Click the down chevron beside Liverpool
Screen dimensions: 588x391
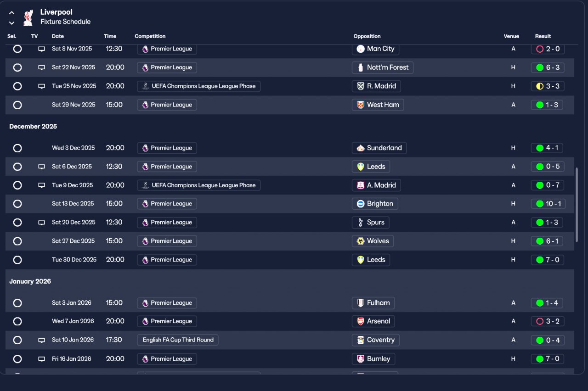(12, 22)
